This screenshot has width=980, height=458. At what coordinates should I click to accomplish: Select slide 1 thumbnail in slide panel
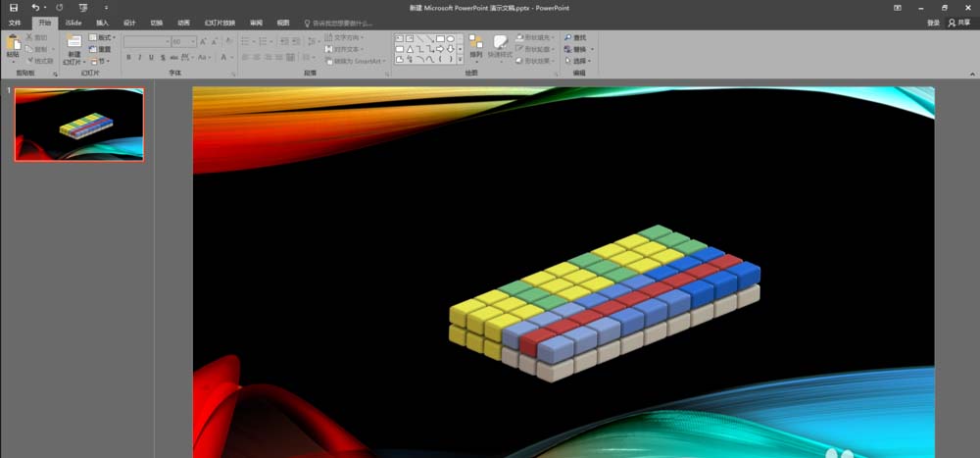click(x=79, y=125)
